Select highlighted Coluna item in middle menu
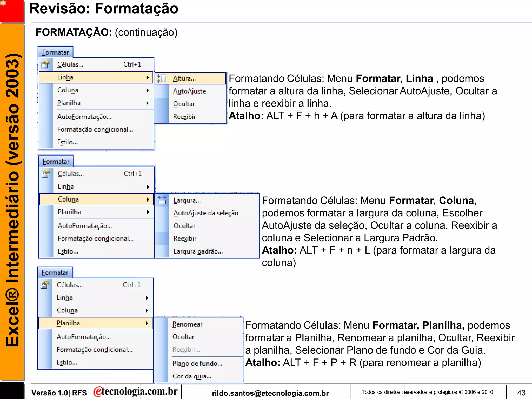This screenshot has height=399, width=532. (96, 199)
